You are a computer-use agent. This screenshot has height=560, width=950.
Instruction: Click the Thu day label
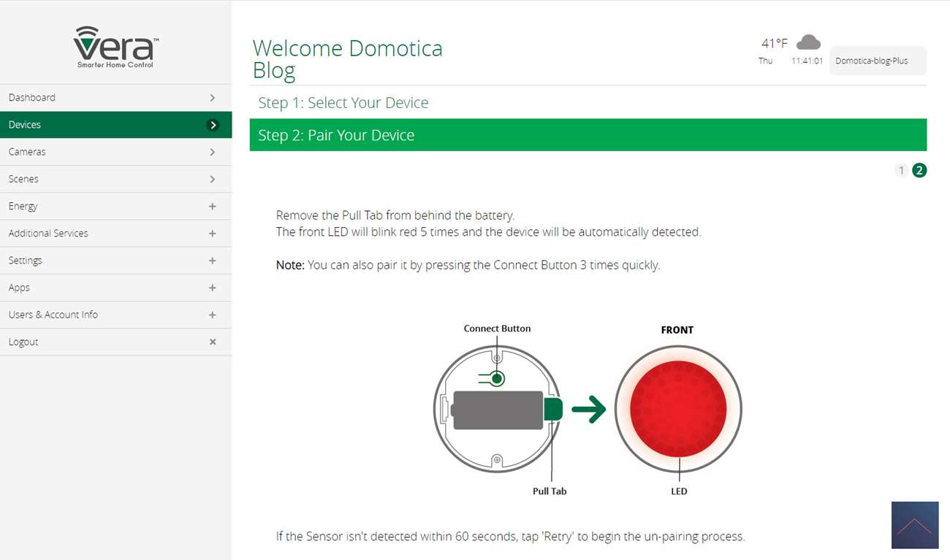765,61
